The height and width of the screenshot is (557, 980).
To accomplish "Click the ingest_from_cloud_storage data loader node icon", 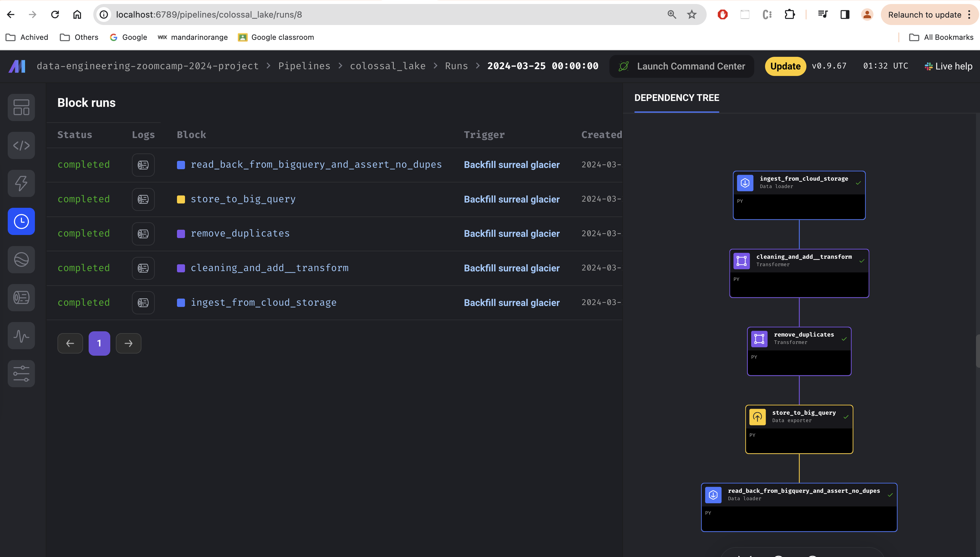I will (745, 183).
